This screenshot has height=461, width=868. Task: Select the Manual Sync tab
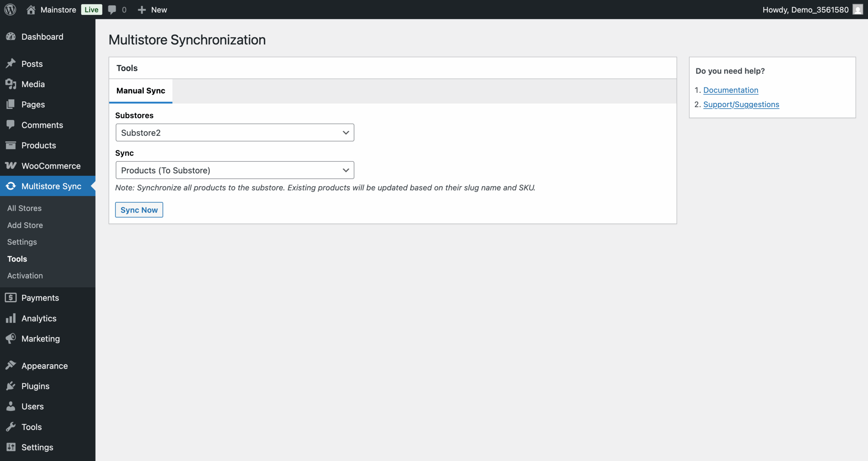coord(141,91)
